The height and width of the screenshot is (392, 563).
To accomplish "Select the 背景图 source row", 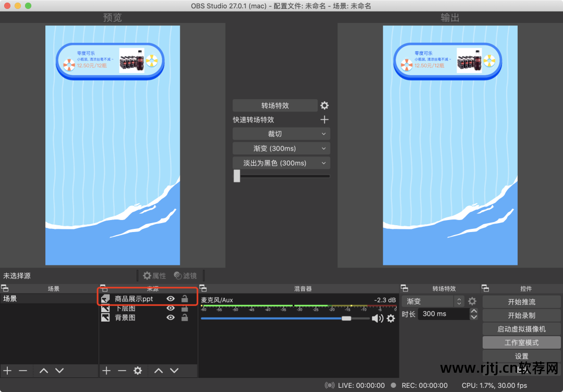I will 148,317.
